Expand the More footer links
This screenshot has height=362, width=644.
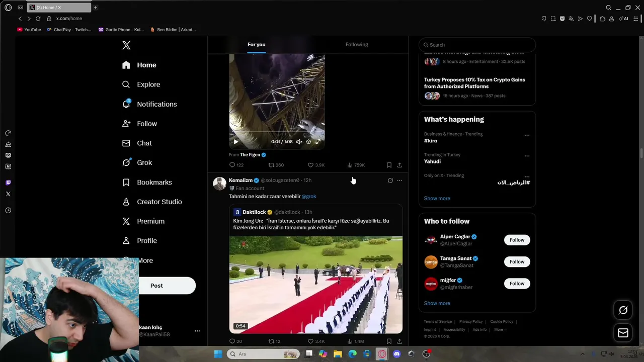[500, 330]
